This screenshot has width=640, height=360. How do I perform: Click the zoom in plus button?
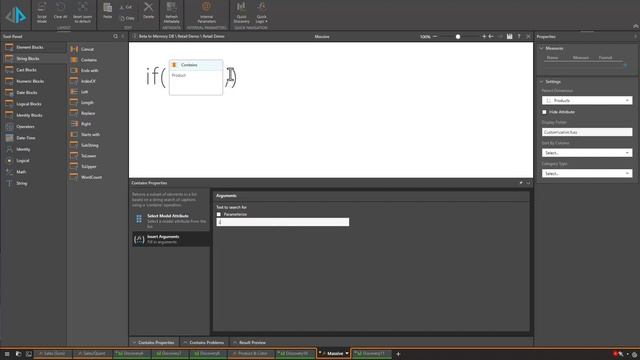[484, 36]
